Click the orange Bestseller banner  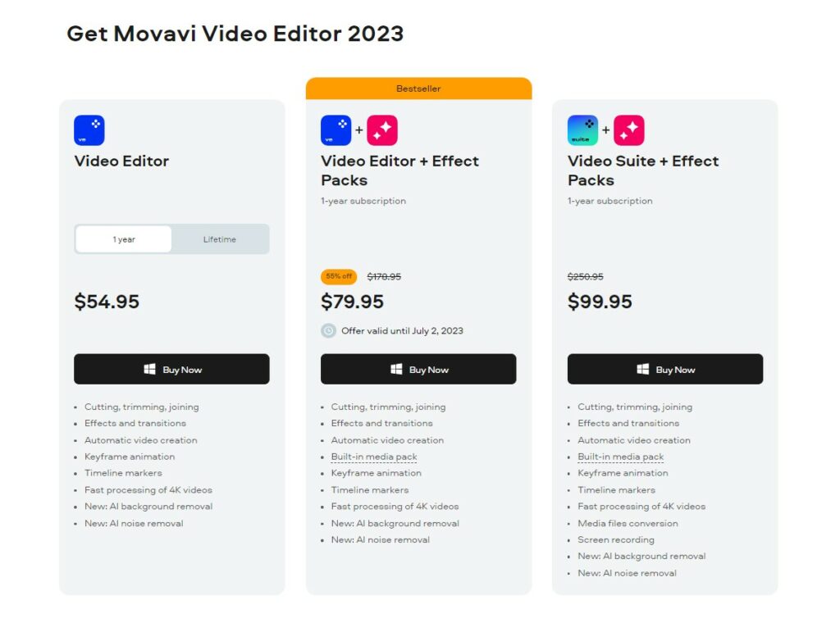(x=418, y=89)
